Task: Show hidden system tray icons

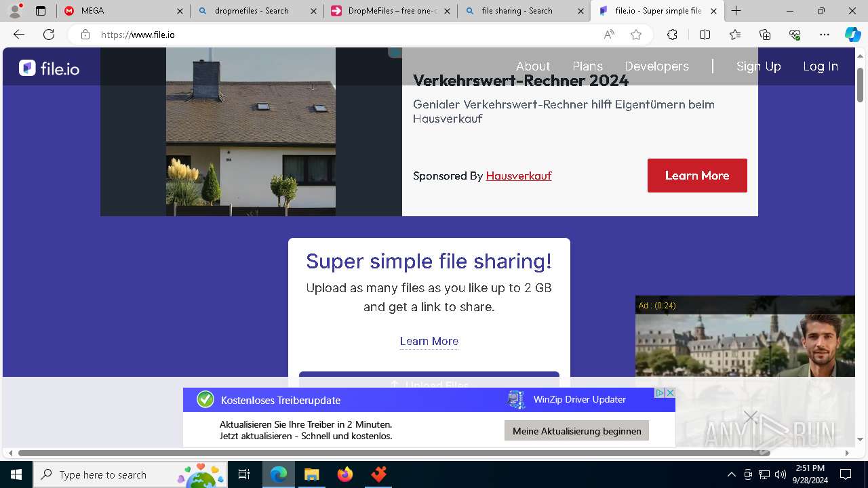Action: 731,474
